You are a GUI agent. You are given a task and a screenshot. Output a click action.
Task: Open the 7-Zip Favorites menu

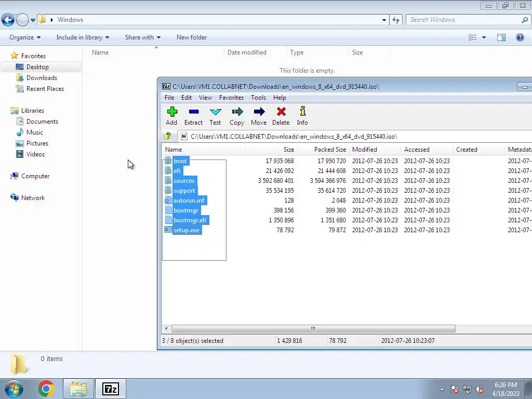[x=231, y=97]
